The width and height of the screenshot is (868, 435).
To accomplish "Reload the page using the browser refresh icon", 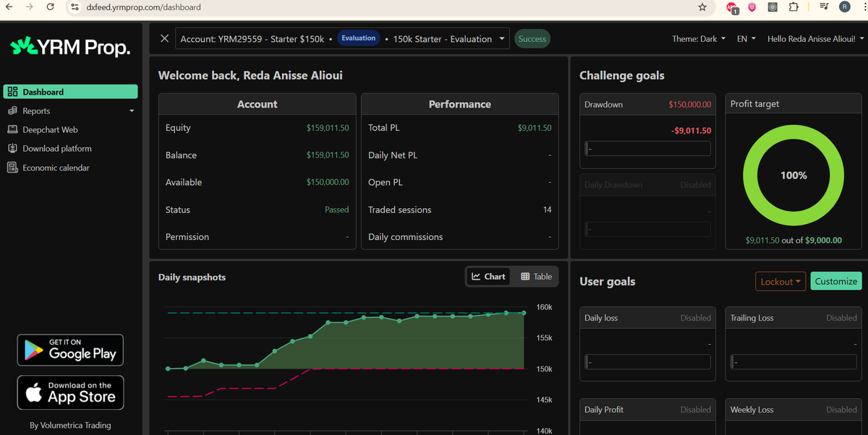I will (50, 7).
